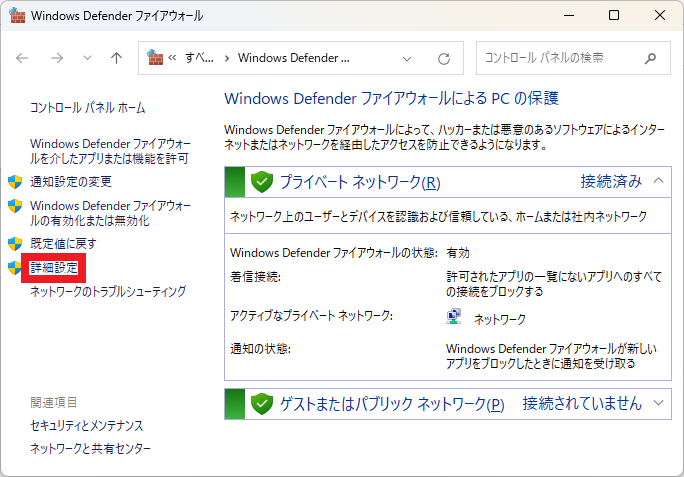684x477 pixels.
Task: Click the アクティブなプライベート ネットワーク: label
Action: [311, 315]
